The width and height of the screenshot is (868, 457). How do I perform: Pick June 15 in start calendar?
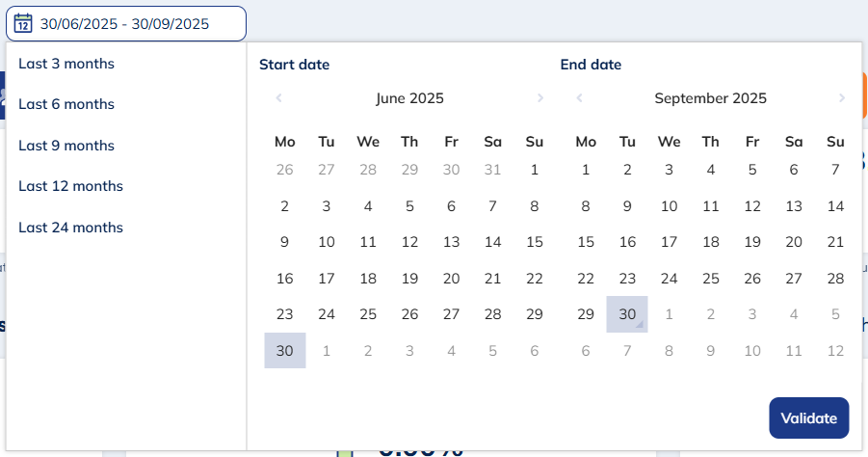click(535, 242)
